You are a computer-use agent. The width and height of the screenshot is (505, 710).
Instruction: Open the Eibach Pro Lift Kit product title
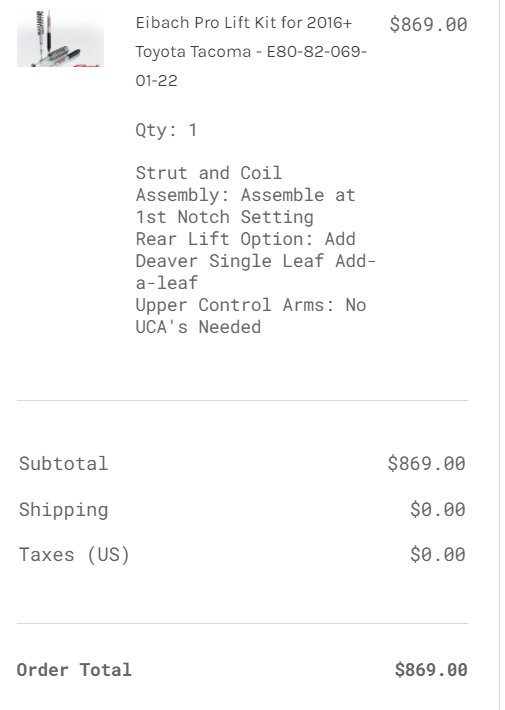click(x=251, y=51)
